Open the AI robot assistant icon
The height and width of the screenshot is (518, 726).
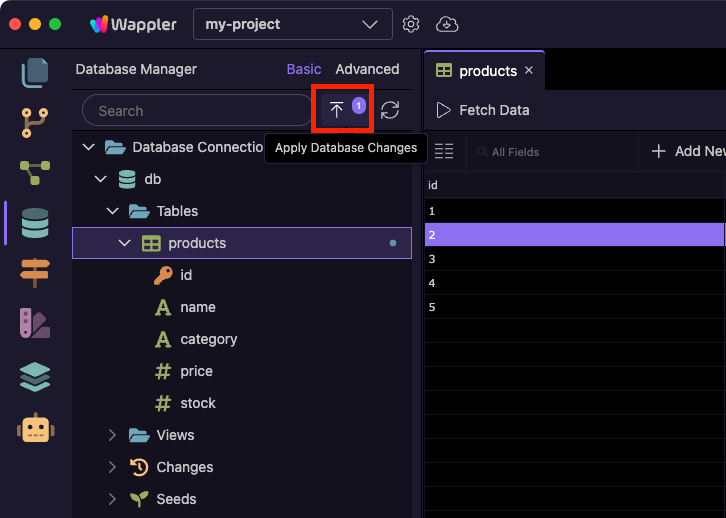[35, 428]
